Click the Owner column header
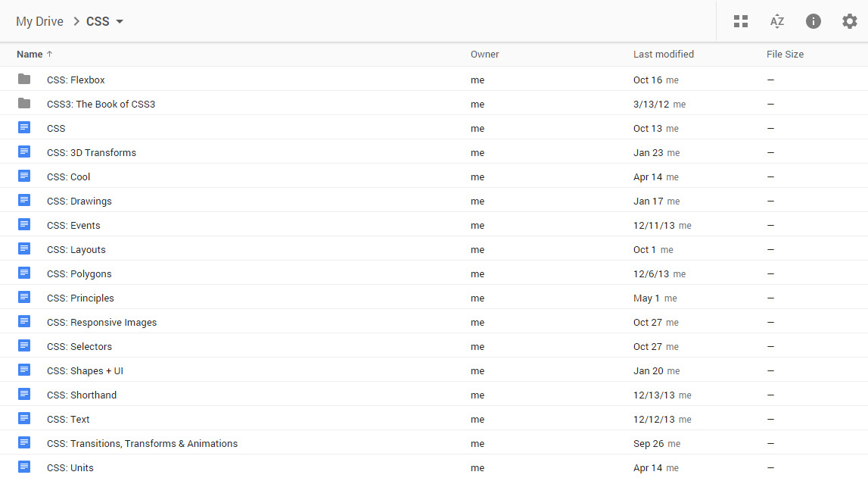868x478 pixels. pos(484,55)
